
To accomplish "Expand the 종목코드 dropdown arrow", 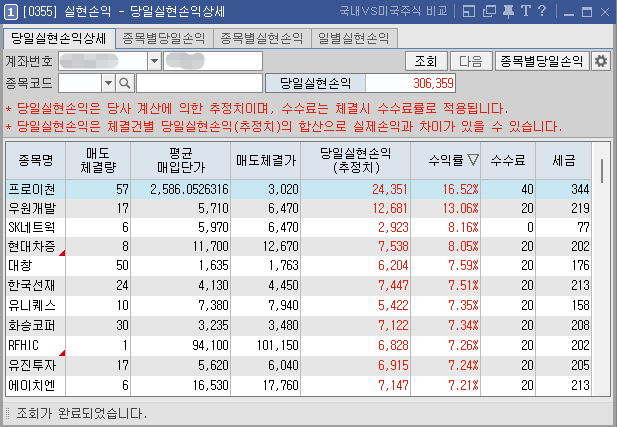I will (x=108, y=83).
